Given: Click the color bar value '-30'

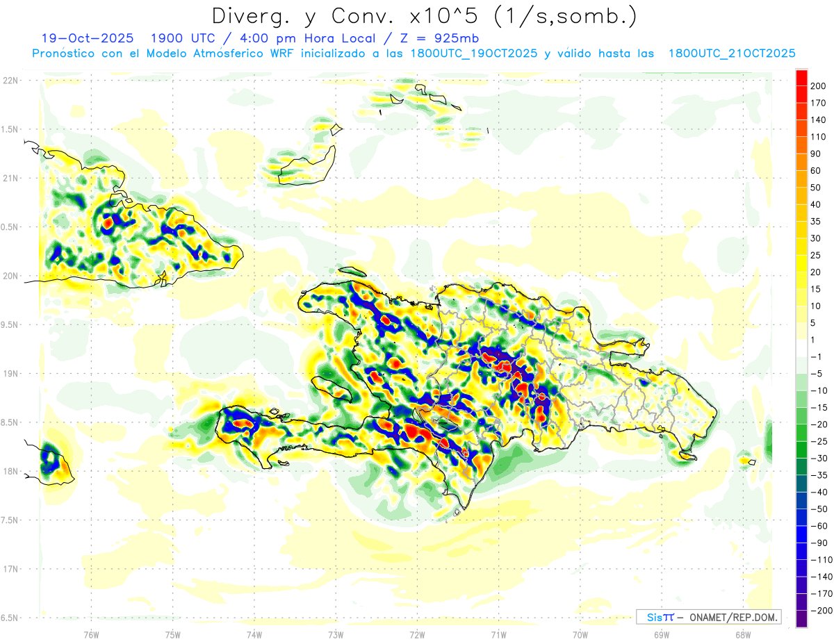Looking at the screenshot, I should [x=820, y=459].
